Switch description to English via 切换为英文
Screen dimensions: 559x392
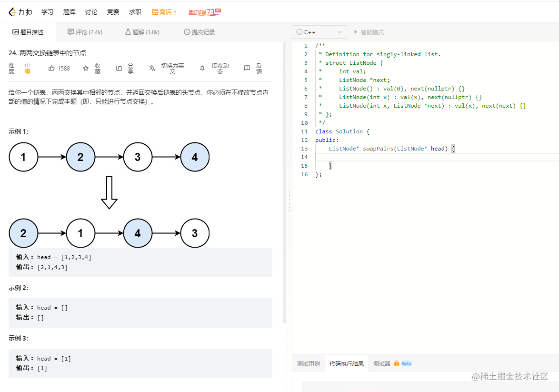point(172,69)
